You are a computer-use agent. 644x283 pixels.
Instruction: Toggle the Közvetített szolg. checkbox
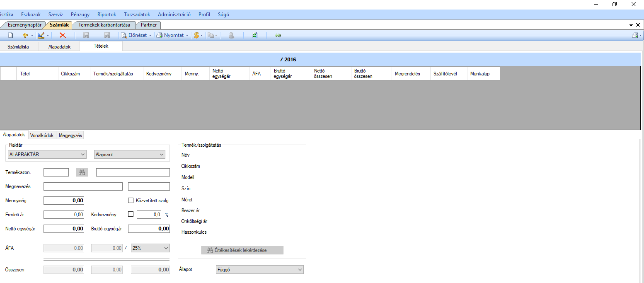131,201
